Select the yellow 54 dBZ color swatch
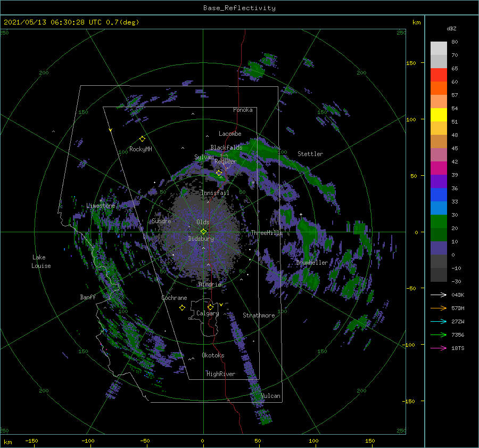This screenshot has height=448, width=479. tap(439, 115)
